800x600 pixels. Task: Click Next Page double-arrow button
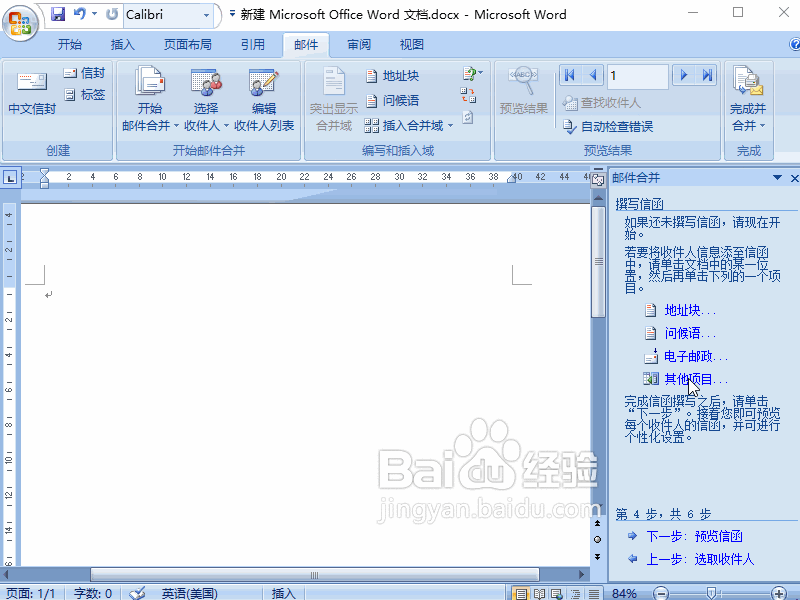pyautogui.click(x=597, y=557)
